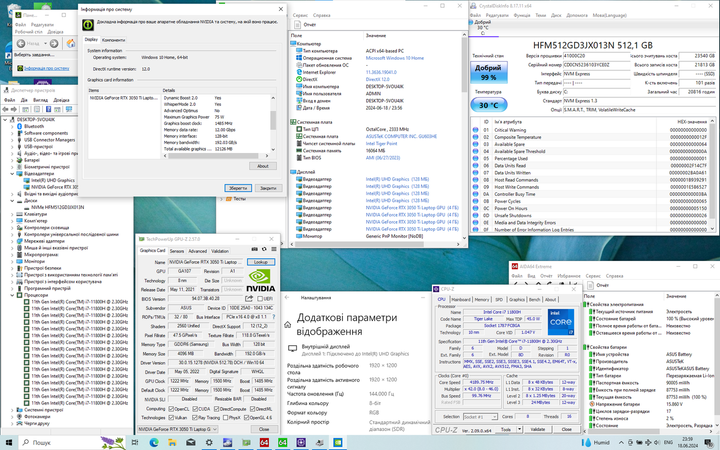Click the Lookup button in GPU-Z
Viewport: 720px width, 450px height.
[x=261, y=262]
